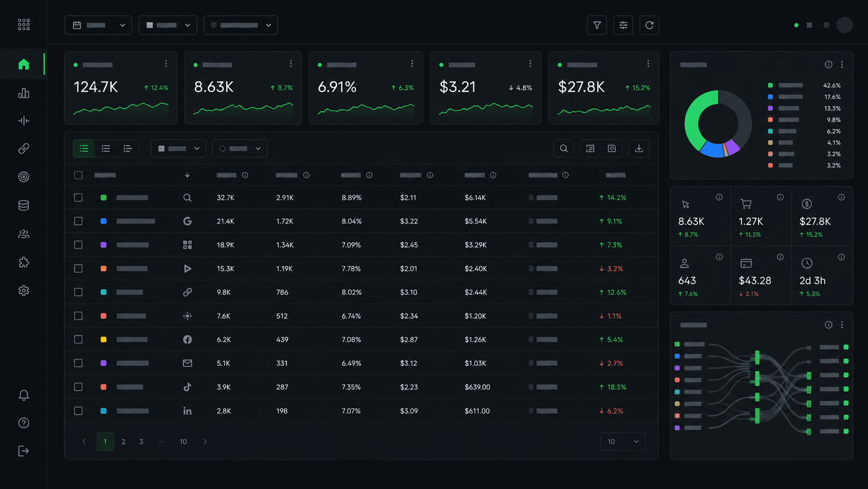Go to page 2 in pagination
Viewport: 868px width, 489px height.
click(x=124, y=442)
